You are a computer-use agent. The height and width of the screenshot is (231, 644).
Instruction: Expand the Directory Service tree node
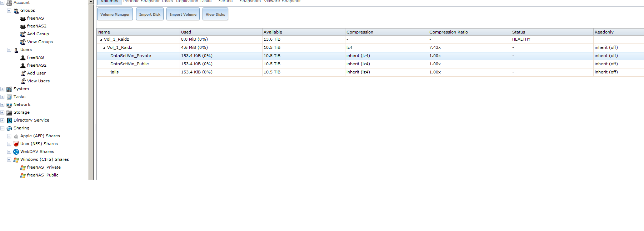[2, 120]
